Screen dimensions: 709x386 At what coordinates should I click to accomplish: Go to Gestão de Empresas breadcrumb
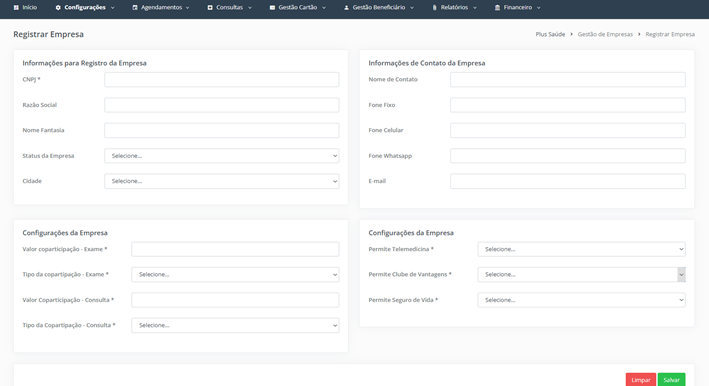point(605,34)
